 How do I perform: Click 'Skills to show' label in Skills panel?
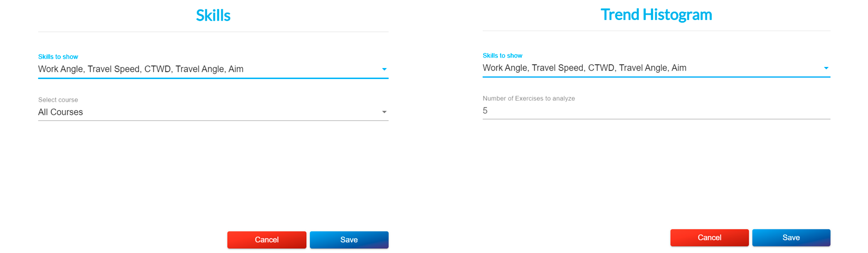pyautogui.click(x=58, y=57)
